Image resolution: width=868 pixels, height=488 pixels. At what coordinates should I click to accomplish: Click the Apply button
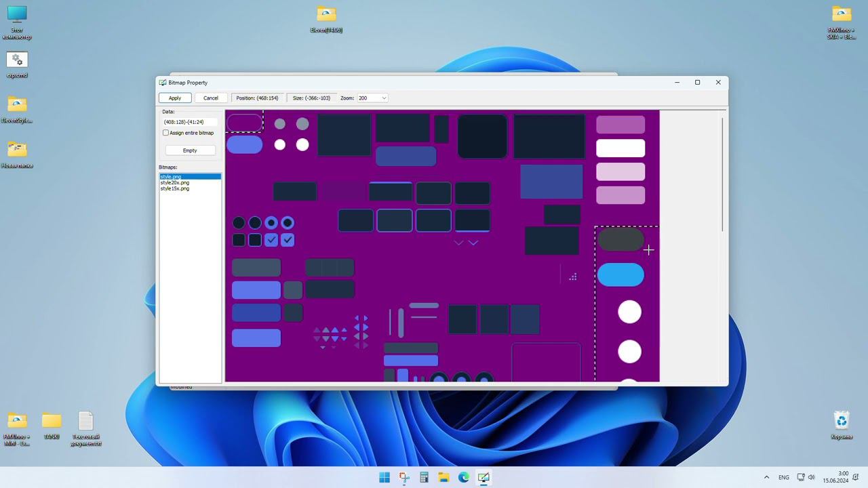[175, 98]
